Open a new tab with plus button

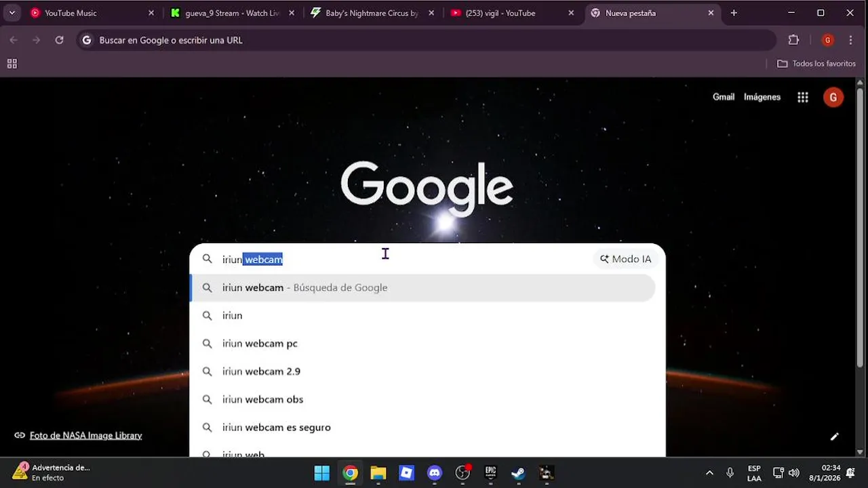point(734,13)
